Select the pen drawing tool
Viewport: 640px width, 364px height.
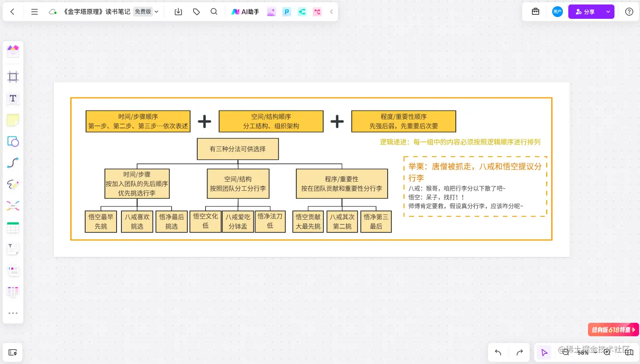click(x=13, y=184)
